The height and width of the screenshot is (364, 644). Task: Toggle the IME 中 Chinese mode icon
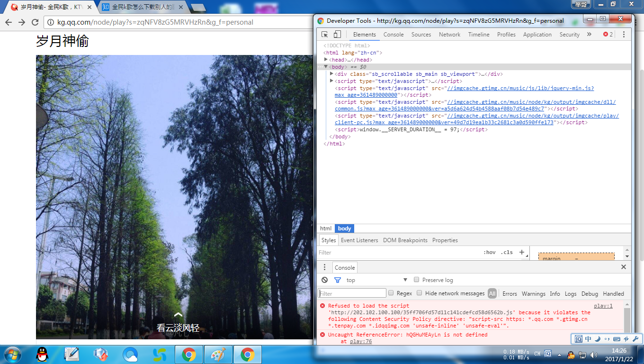point(588,339)
